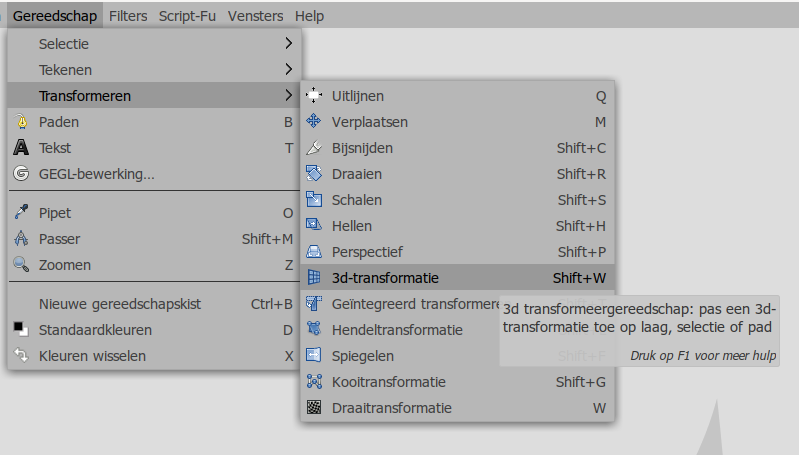This screenshot has height=455, width=799.
Task: Click the Verplaatsen label
Action: pyautogui.click(x=370, y=122)
